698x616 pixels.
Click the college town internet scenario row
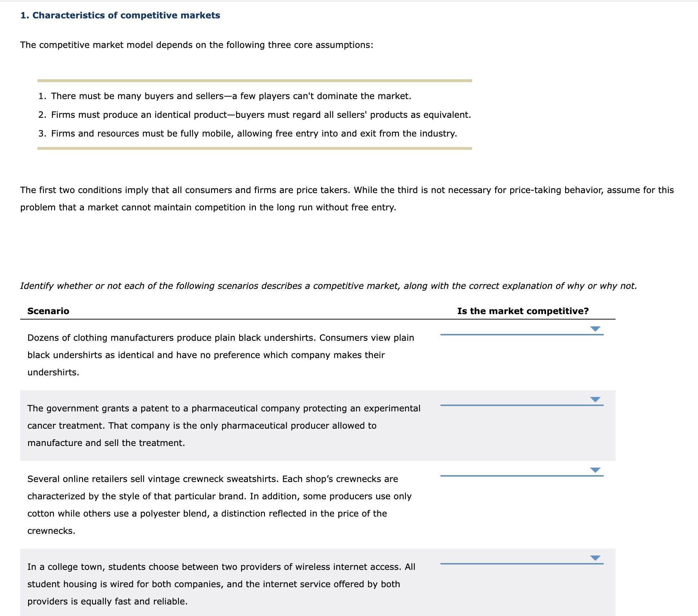click(221, 584)
